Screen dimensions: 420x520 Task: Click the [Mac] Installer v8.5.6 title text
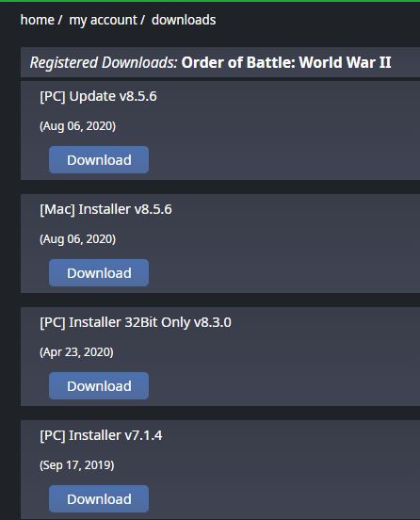click(105, 209)
